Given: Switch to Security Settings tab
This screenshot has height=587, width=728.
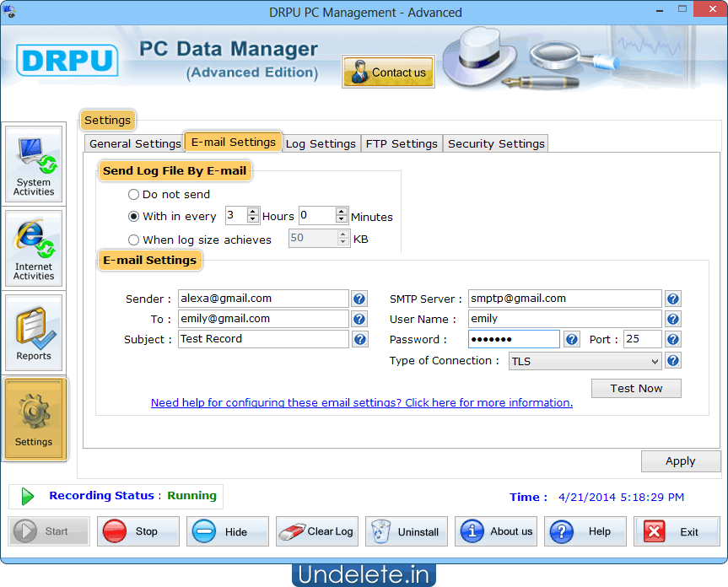Looking at the screenshot, I should click(x=496, y=144).
